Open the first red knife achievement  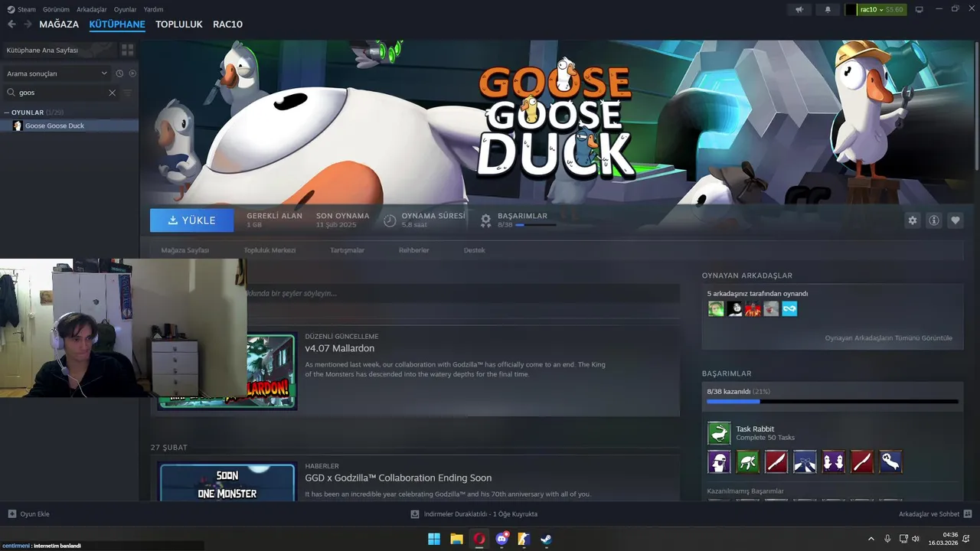[776, 461]
